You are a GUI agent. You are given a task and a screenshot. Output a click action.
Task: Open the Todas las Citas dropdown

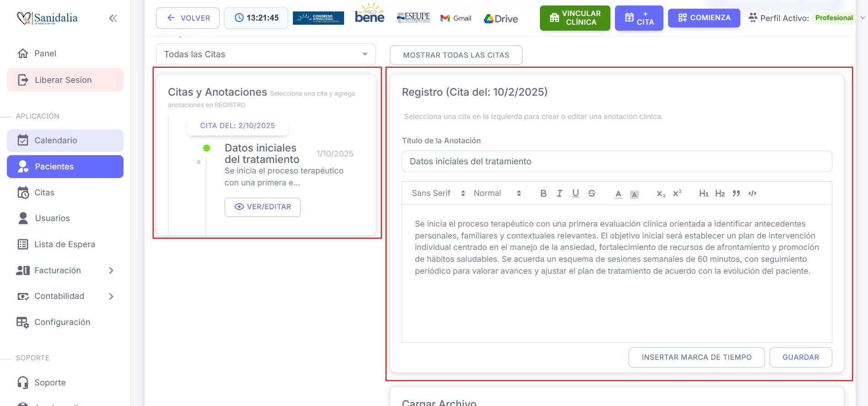265,54
